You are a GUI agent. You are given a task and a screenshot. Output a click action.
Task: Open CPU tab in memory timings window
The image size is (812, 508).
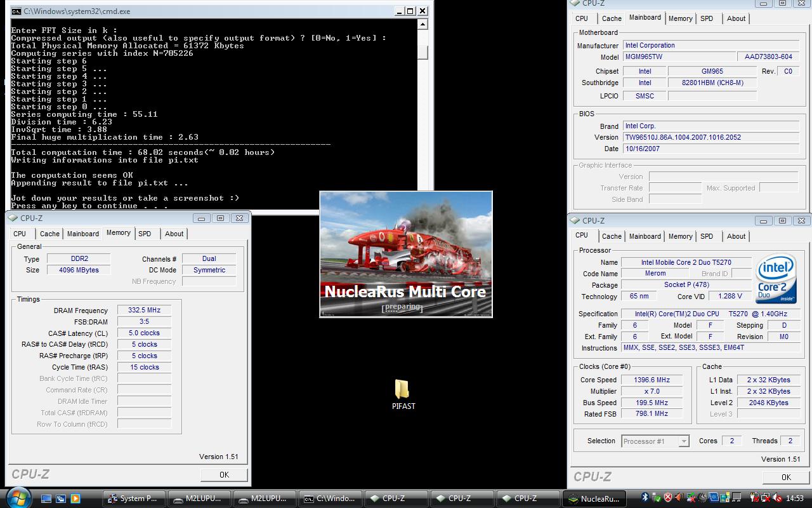click(20, 234)
